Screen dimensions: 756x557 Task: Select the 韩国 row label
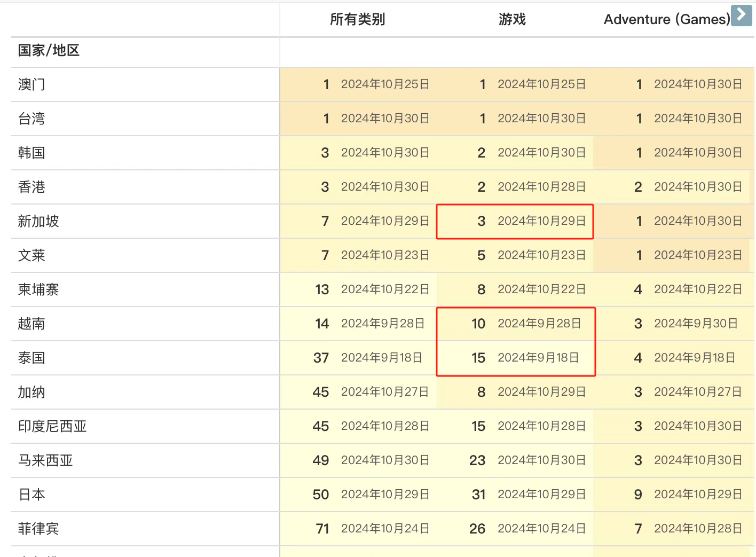click(x=31, y=153)
